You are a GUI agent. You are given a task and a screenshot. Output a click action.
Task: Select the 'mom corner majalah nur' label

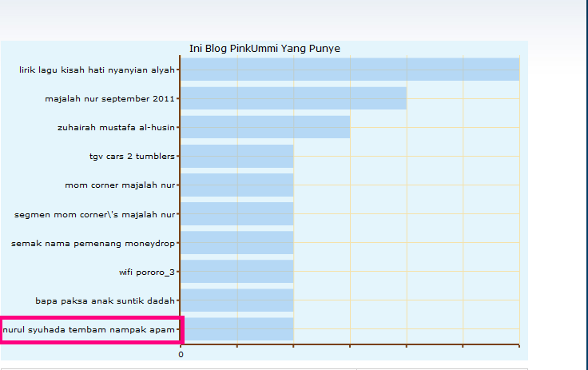120,185
